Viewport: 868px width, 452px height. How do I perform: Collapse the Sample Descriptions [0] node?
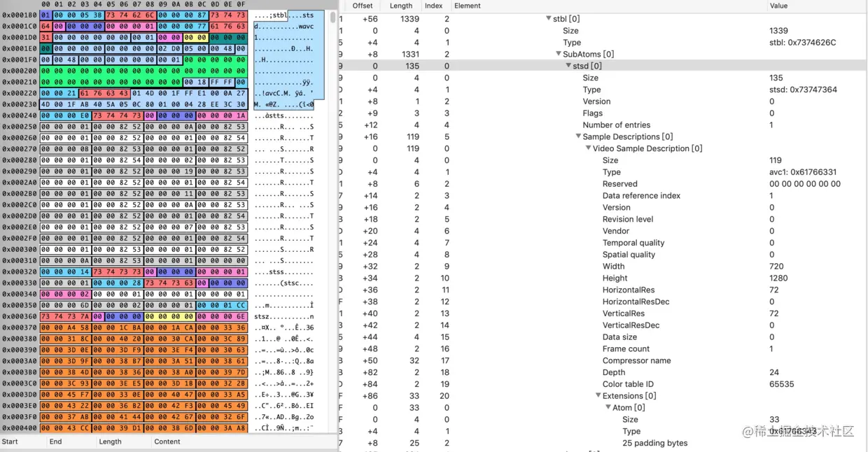click(578, 136)
